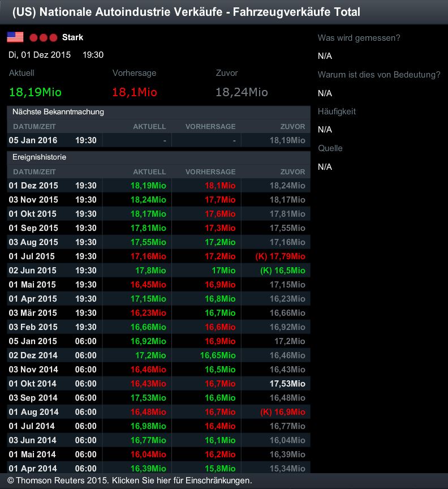Click the Quelle heading in right panel
The height and width of the screenshot is (489, 448).
(330, 148)
